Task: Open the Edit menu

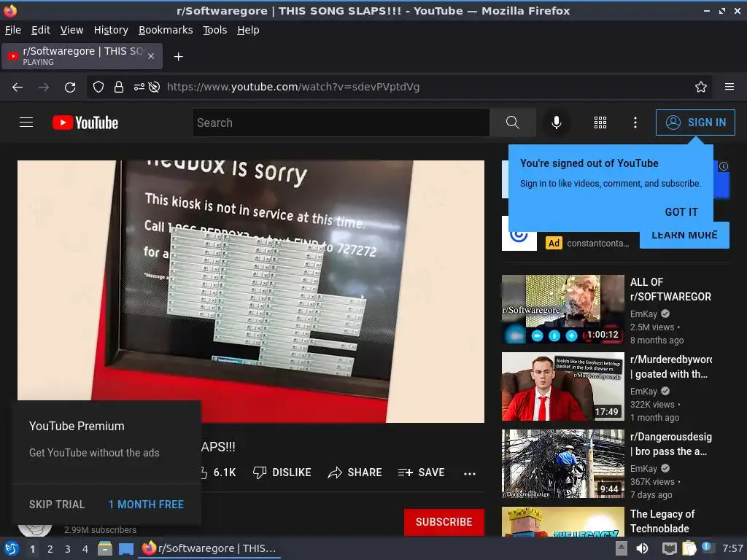Action: click(41, 30)
